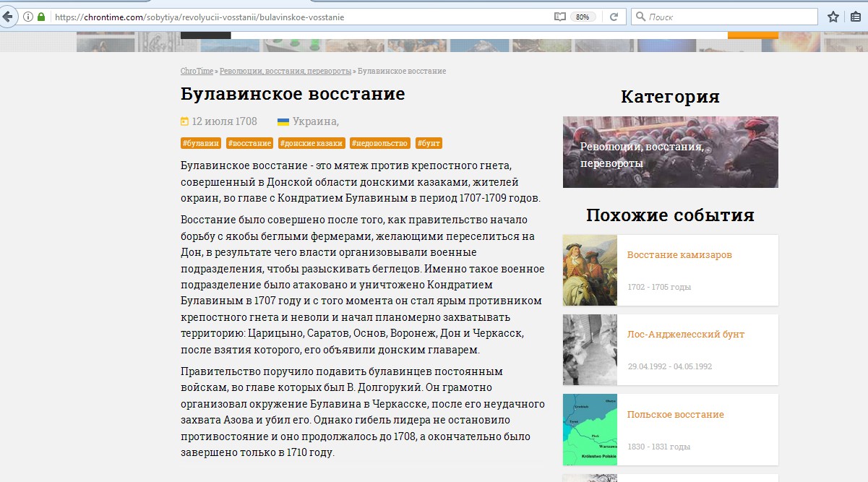The height and width of the screenshot is (482, 868).
Task: Click the Категория sidebar heading
Action: click(671, 97)
